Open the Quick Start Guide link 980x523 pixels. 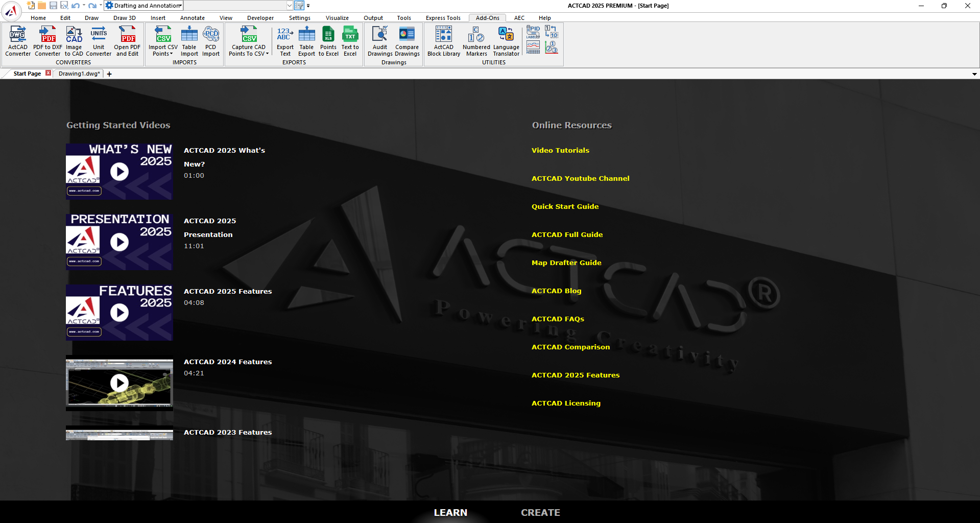pyautogui.click(x=565, y=206)
